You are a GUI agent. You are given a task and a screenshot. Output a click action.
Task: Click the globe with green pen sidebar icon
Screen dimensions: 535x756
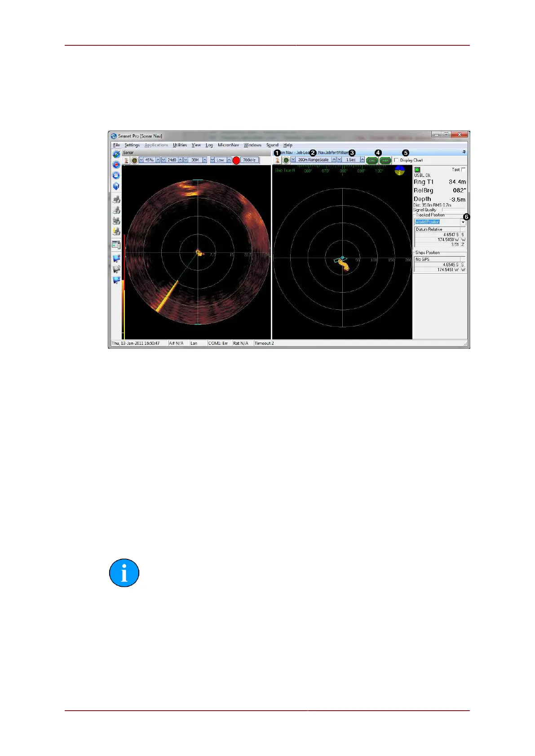point(116,154)
